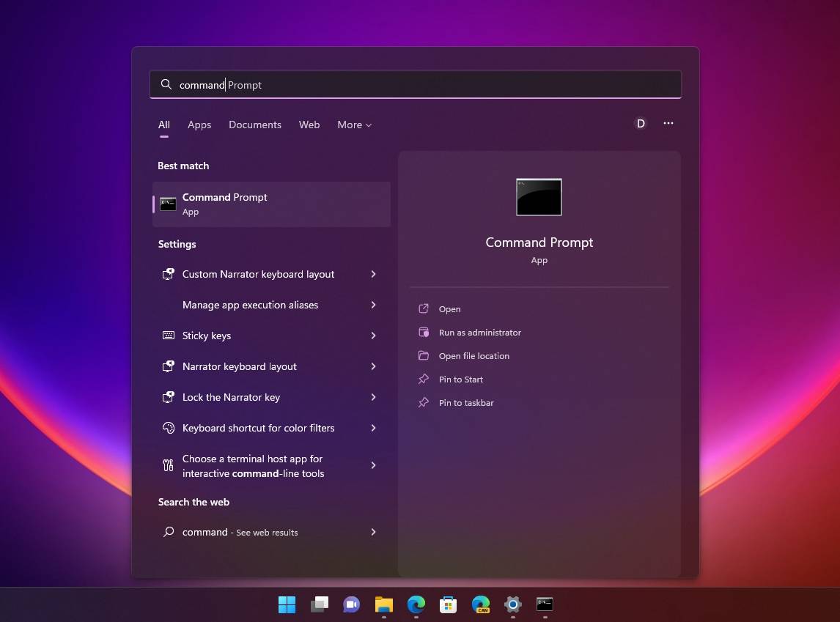Click the Pin to taskbar pin icon
Screen dimensions: 840x622
click(x=424, y=402)
